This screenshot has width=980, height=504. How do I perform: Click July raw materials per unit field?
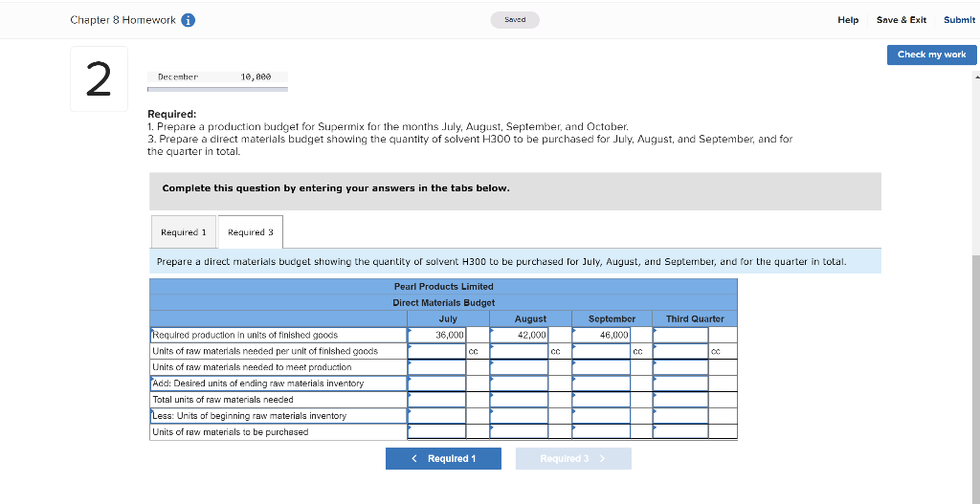click(436, 351)
